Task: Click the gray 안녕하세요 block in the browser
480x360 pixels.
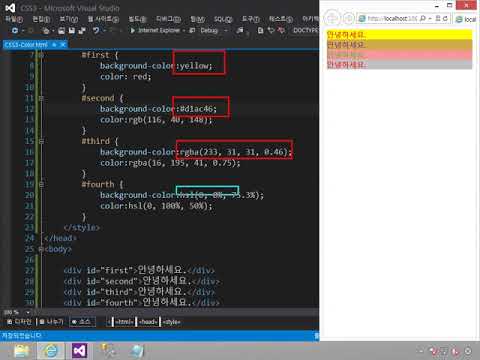Action: pyautogui.click(x=399, y=64)
